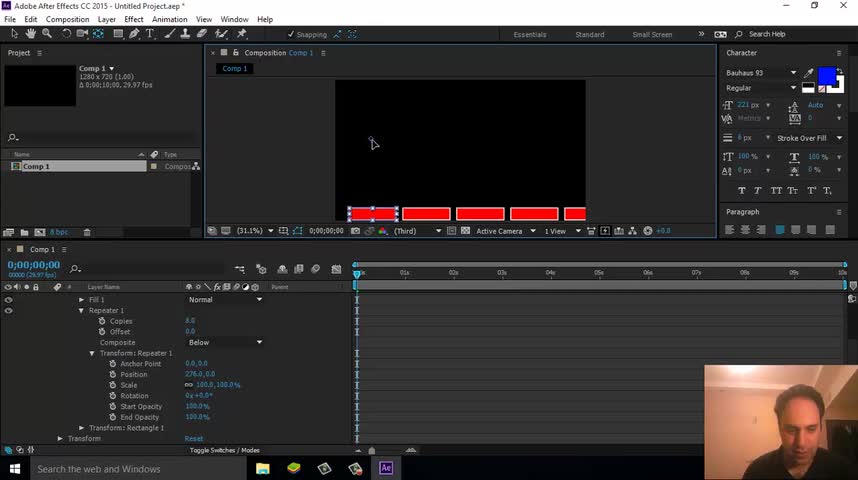Select the Rectangle shape tool
Image resolution: width=858 pixels, height=480 pixels.
(x=118, y=34)
